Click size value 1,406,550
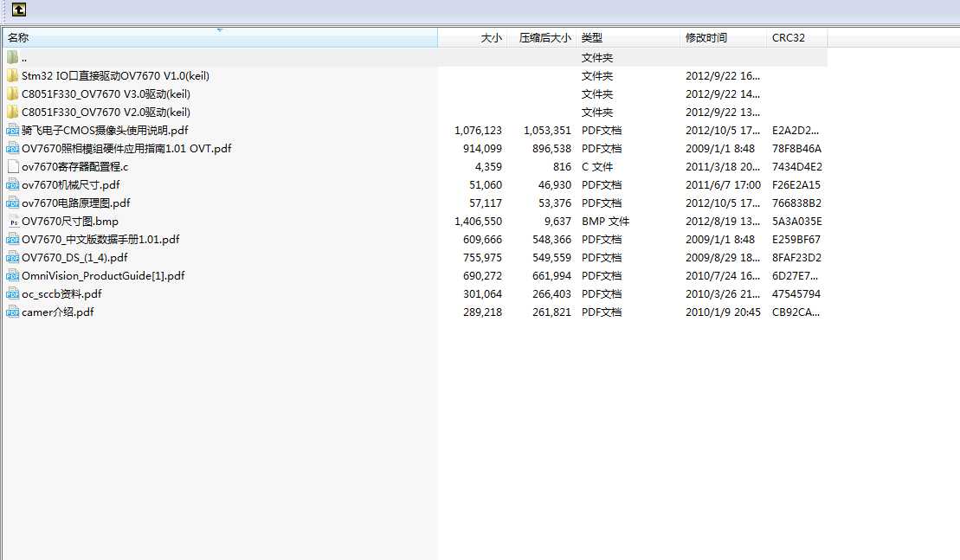Viewport: 960px width, 560px height. tap(478, 222)
